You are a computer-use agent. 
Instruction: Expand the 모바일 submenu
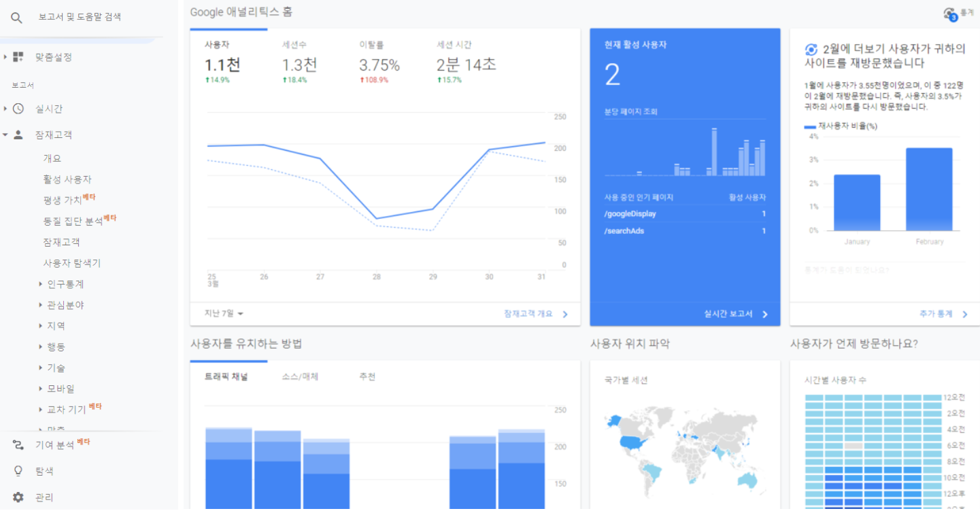click(41, 389)
